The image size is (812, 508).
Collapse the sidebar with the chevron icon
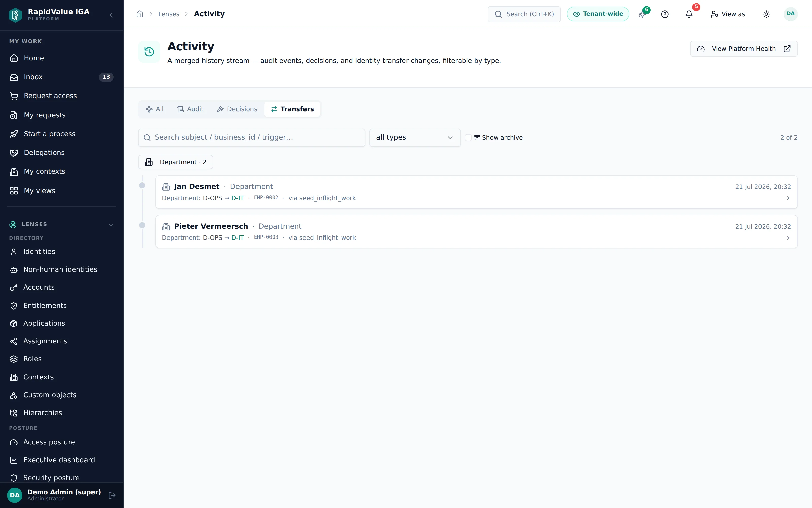pyautogui.click(x=111, y=15)
